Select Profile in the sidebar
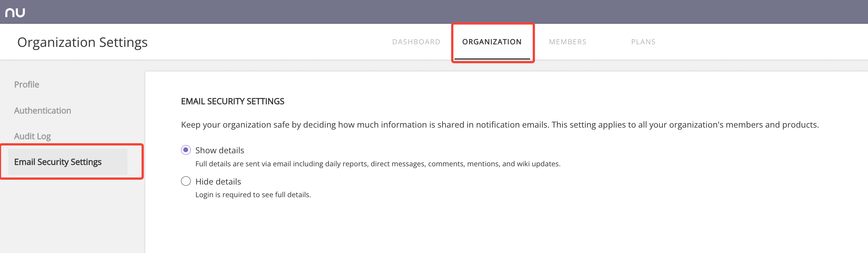This screenshot has height=253, width=868. pos(27,84)
